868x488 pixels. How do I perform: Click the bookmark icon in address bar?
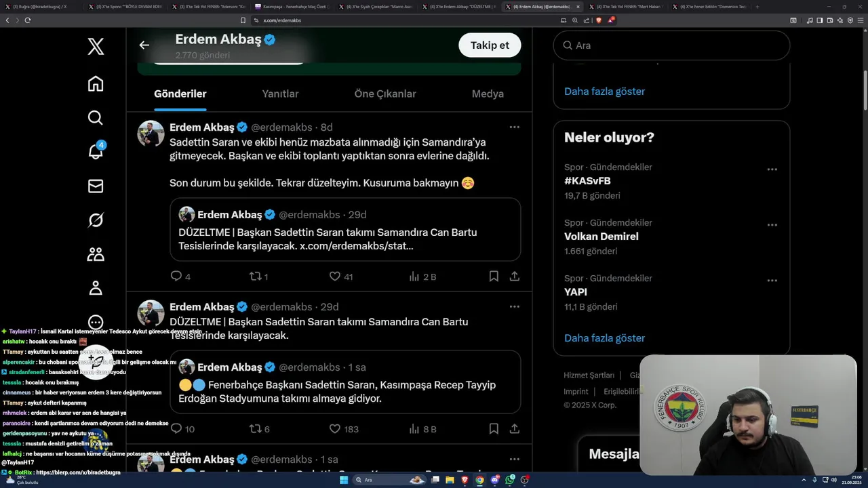point(243,20)
